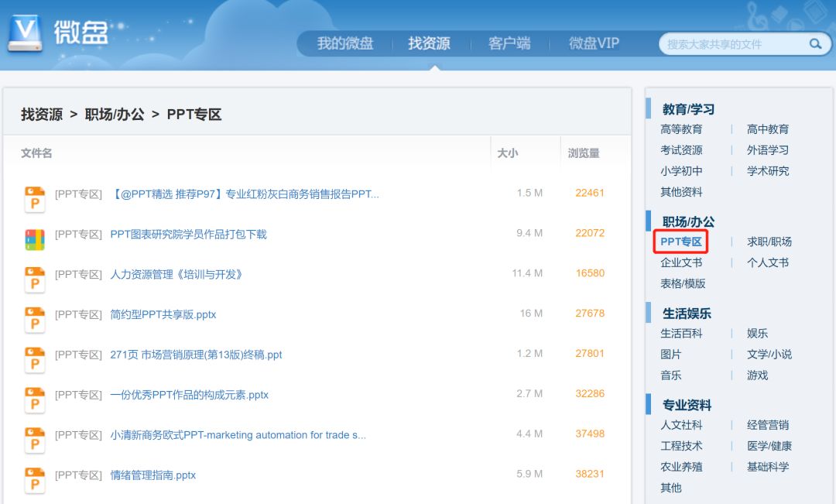
Task: Click the search magnifier icon
Action: 815,44
